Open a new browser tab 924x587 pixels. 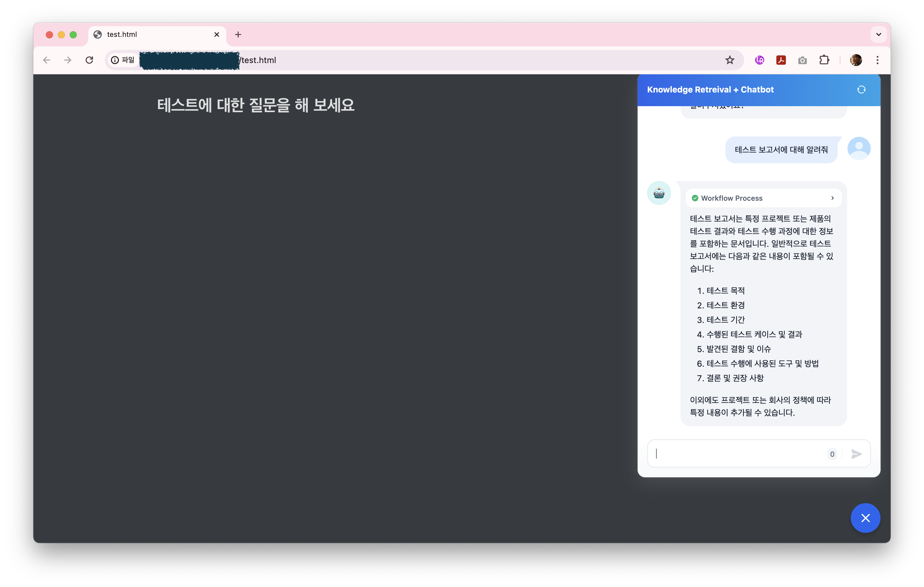238,34
